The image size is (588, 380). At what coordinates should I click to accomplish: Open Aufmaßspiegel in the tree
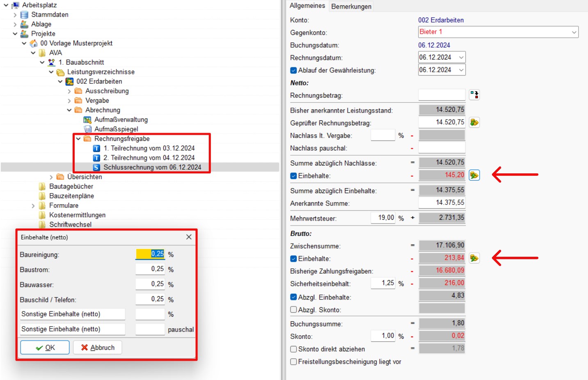click(x=116, y=129)
